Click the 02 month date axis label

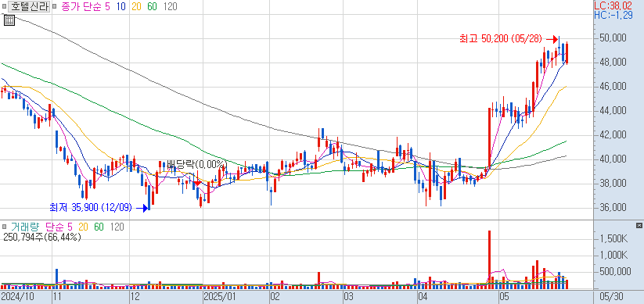275,296
